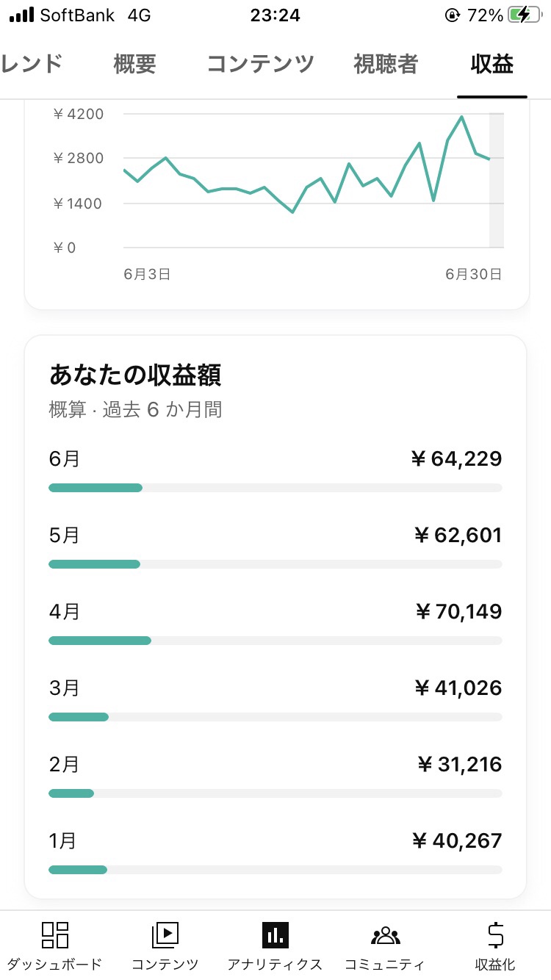Select the 収益 tab
The width and height of the screenshot is (551, 980).
click(x=492, y=65)
